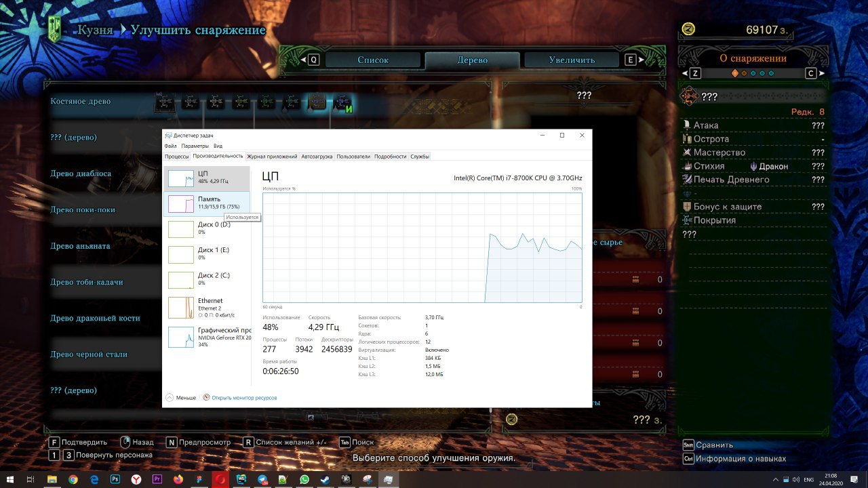The image size is (868, 488).
Task: Click the Tab Поиск prompt
Action: (x=357, y=442)
